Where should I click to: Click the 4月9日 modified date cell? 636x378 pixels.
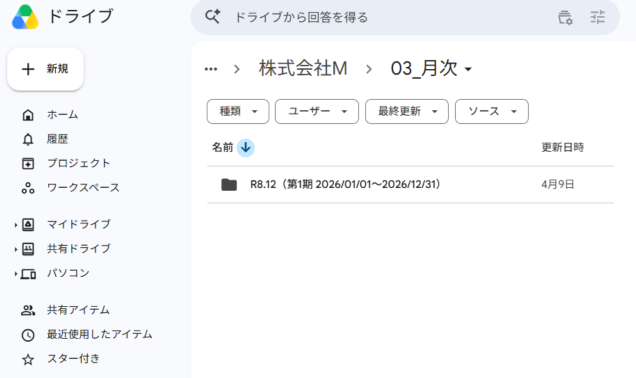[x=558, y=185]
